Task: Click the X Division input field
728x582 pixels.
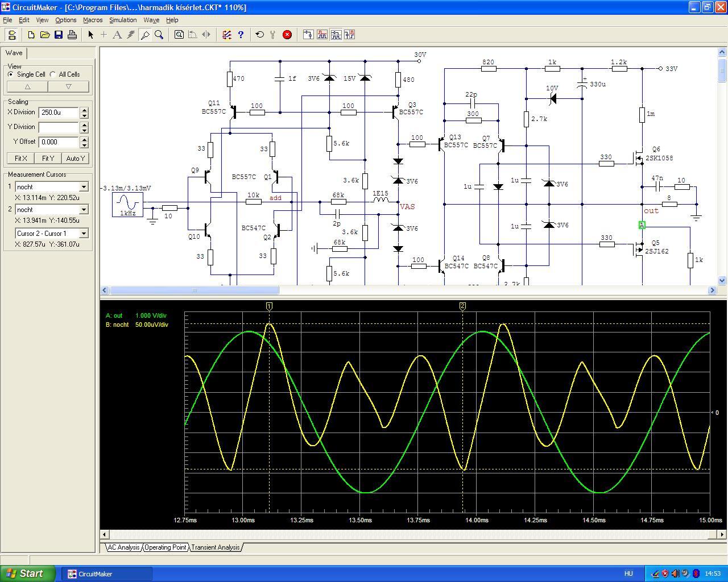Action: pyautogui.click(x=59, y=113)
